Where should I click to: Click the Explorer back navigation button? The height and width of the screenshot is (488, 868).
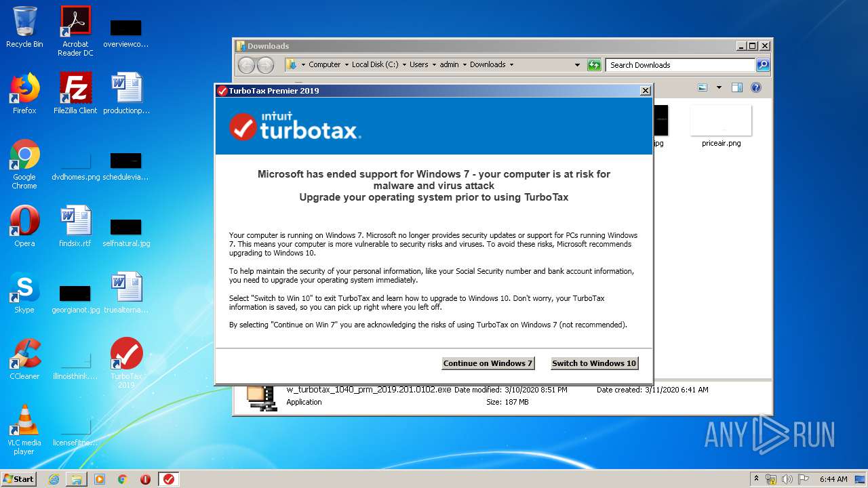[x=246, y=65]
